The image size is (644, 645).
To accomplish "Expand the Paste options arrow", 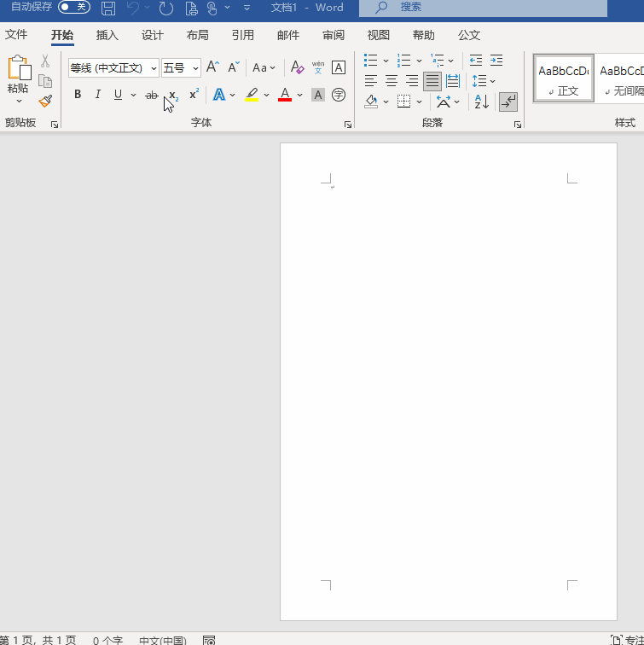I will click(19, 102).
